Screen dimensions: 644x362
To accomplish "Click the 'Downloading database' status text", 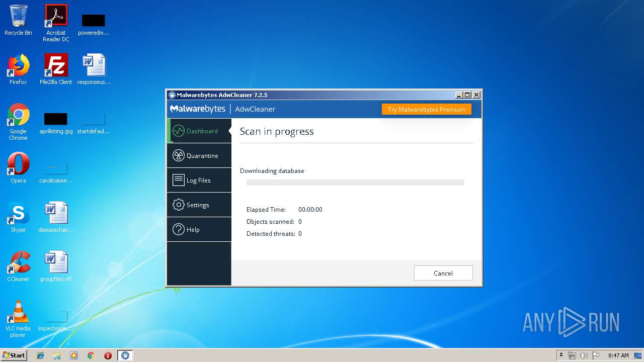I will coord(272,171).
